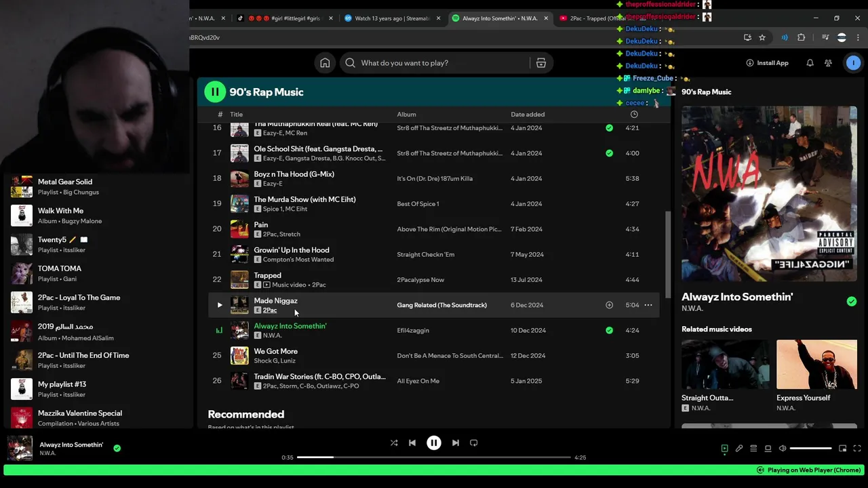Go to Spotify Home icon
Viewport: 868px width, 488px height.
pos(325,63)
